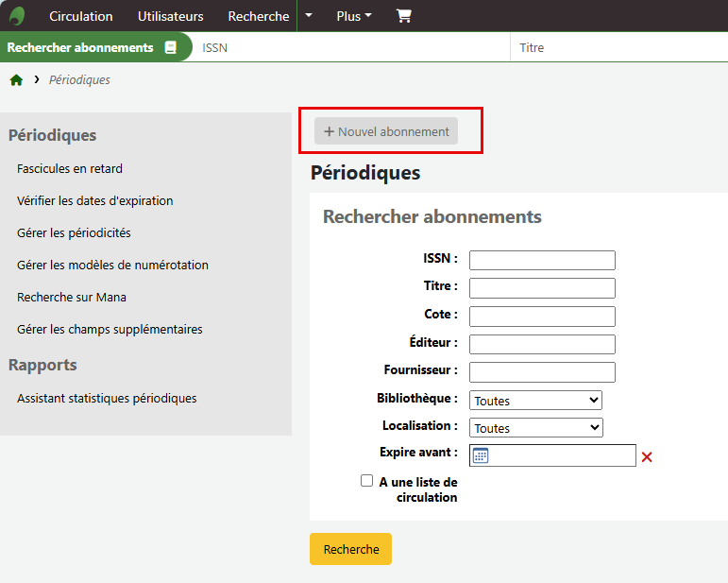Open the Circulation menu
Screen dimensions: 728x583
80,16
